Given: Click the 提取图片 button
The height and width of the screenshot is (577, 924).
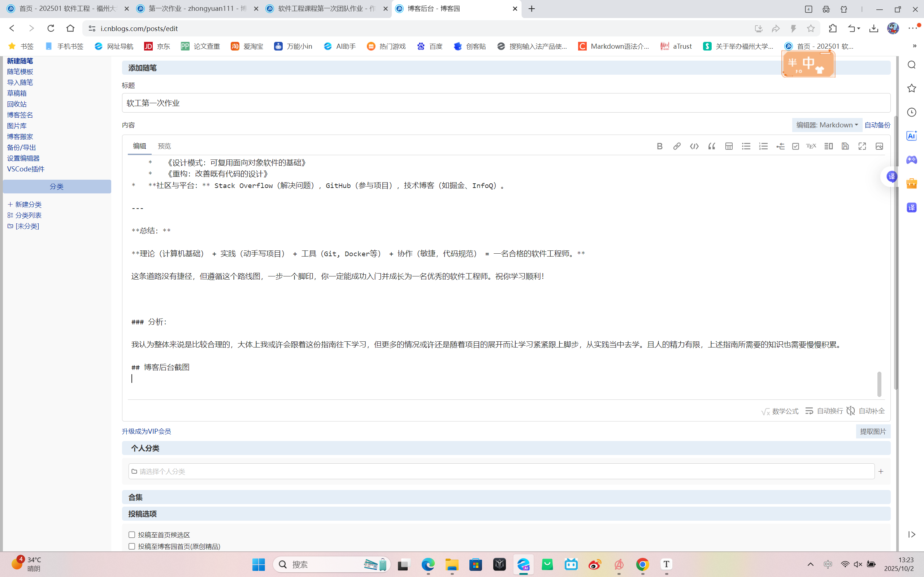Looking at the screenshot, I should (873, 431).
